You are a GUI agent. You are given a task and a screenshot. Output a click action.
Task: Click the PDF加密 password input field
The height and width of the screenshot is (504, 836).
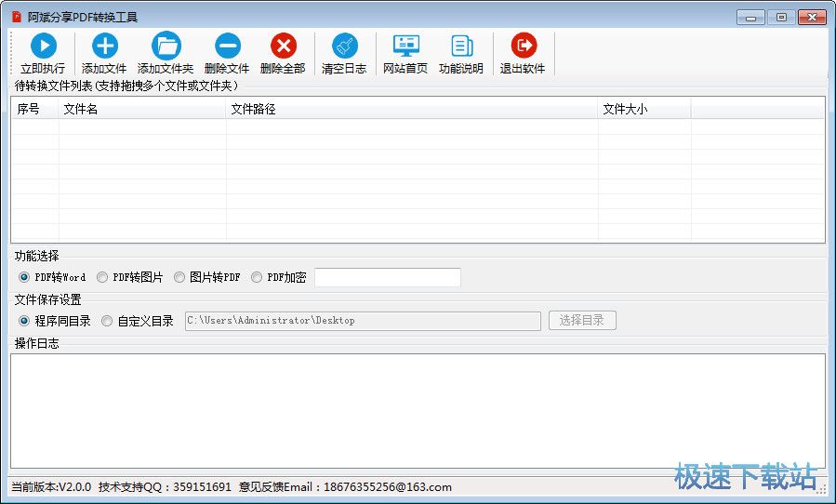coord(387,277)
